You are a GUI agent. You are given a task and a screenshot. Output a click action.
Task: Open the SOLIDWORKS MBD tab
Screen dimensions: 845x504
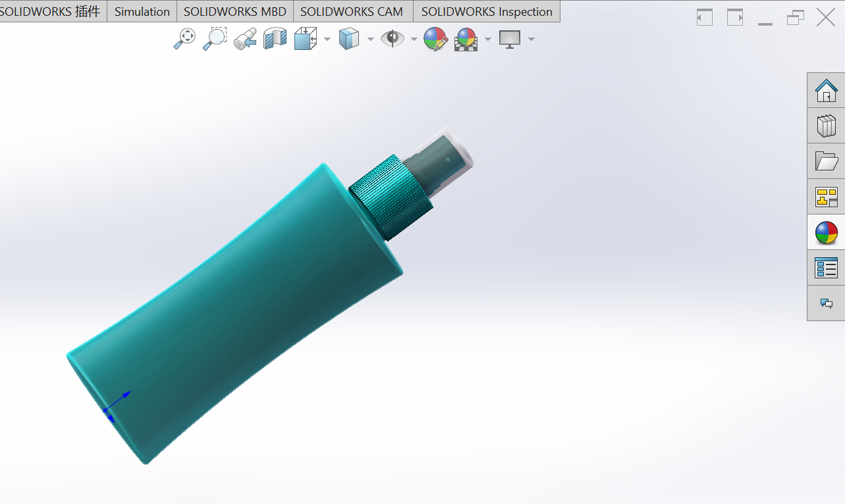click(235, 11)
